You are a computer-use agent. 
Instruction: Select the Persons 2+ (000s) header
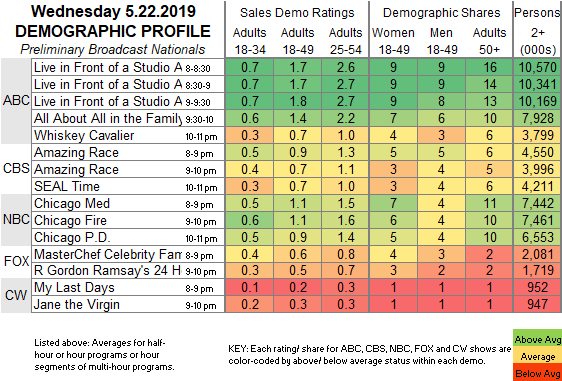click(x=537, y=31)
